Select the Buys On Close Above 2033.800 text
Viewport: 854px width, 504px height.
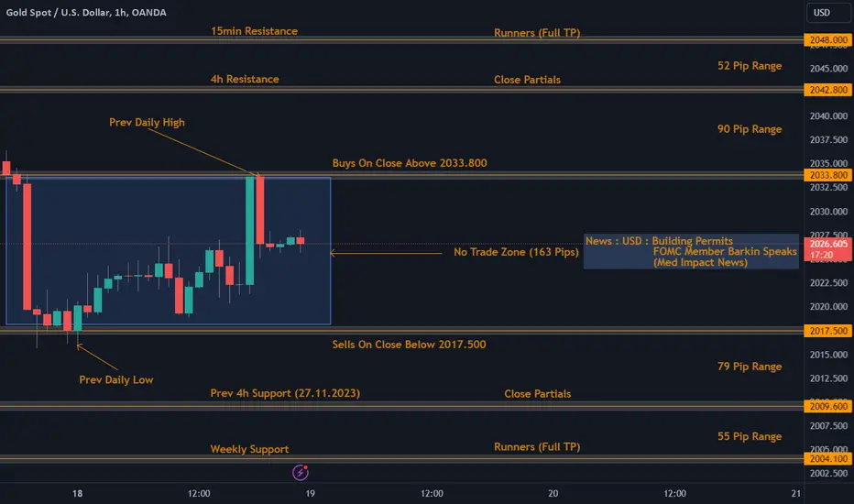click(x=410, y=163)
